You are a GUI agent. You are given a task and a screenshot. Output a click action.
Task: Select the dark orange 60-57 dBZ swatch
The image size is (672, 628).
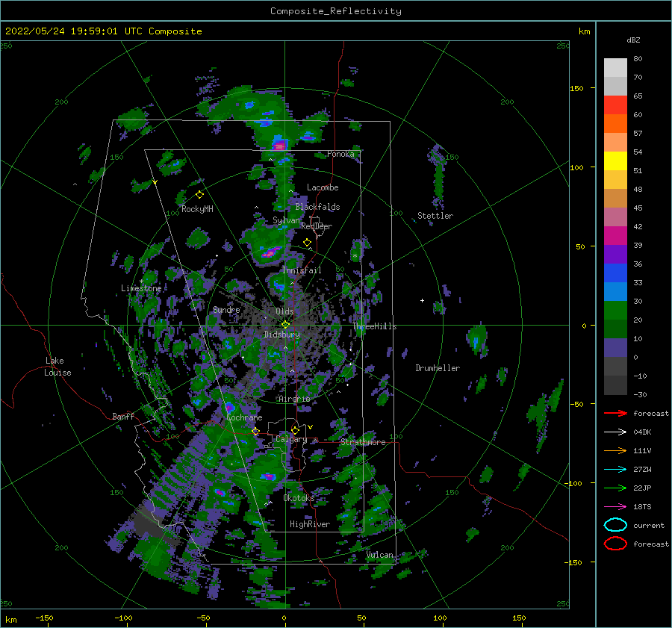pyautogui.click(x=615, y=124)
